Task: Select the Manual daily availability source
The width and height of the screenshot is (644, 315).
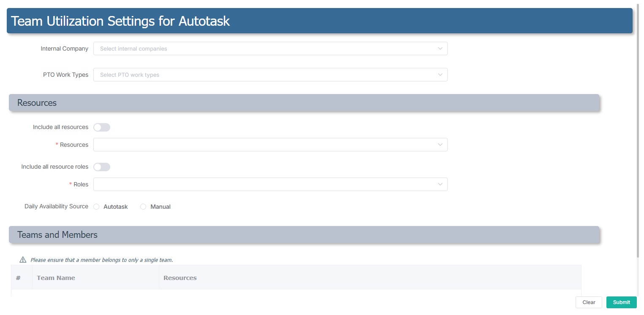Action: (x=143, y=206)
